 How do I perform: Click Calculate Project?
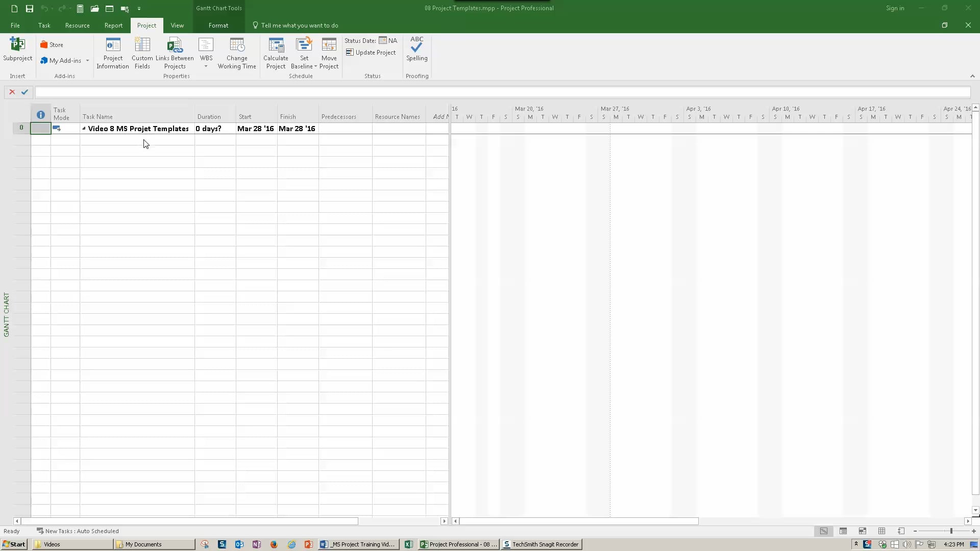(x=276, y=53)
